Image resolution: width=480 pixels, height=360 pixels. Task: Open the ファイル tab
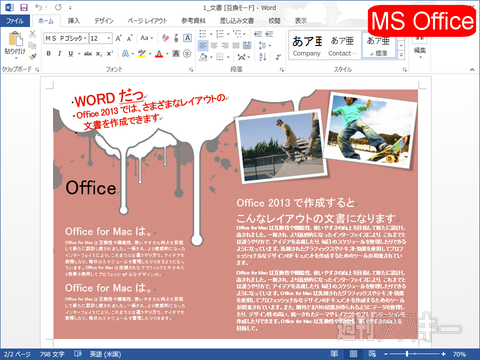tap(15, 21)
